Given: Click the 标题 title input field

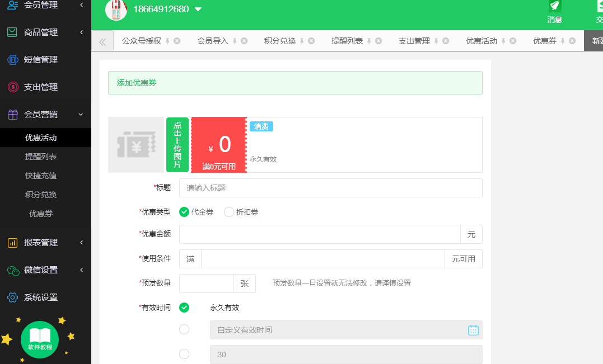Looking at the screenshot, I should (x=330, y=188).
